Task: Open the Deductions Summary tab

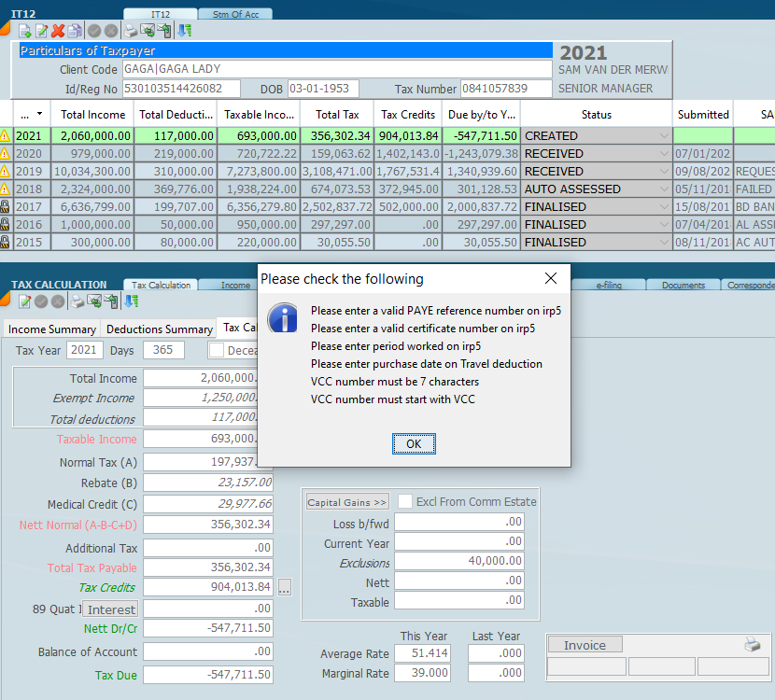Action: 159,329
